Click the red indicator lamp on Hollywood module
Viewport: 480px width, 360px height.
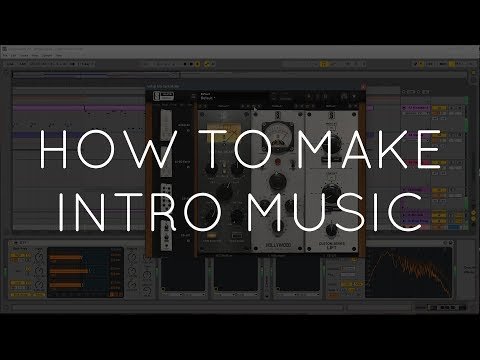277,162
